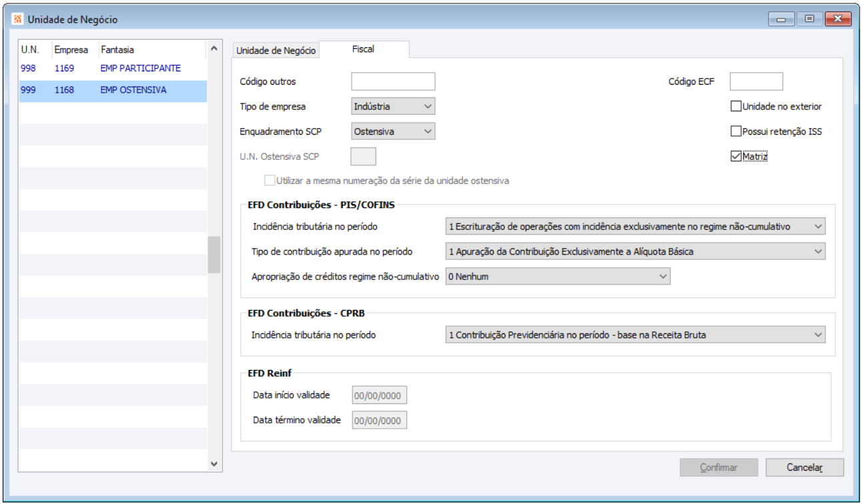Open the Enquadramento SCP dropdown
The image size is (862, 504).
pyautogui.click(x=393, y=131)
